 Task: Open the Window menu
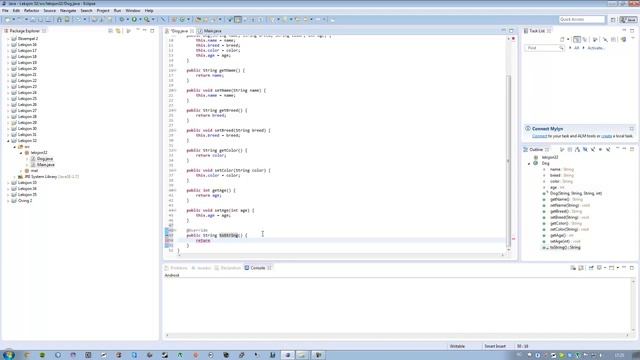pos(133,11)
